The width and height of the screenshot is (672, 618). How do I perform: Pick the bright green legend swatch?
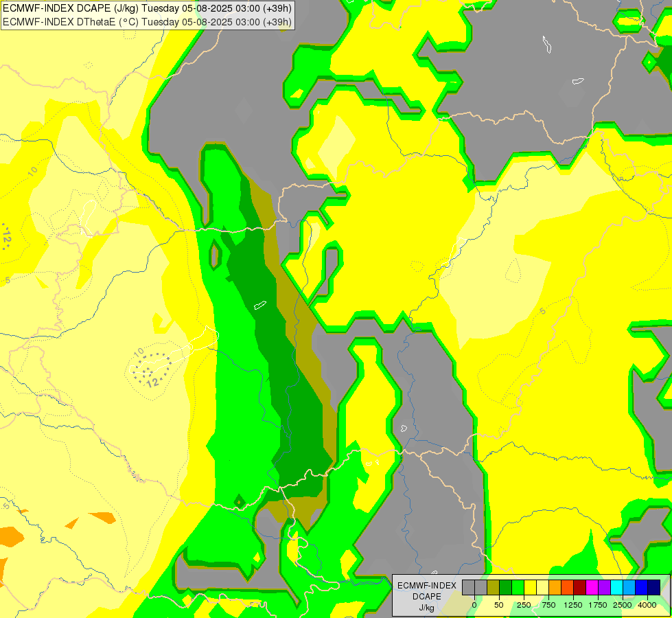(518, 587)
